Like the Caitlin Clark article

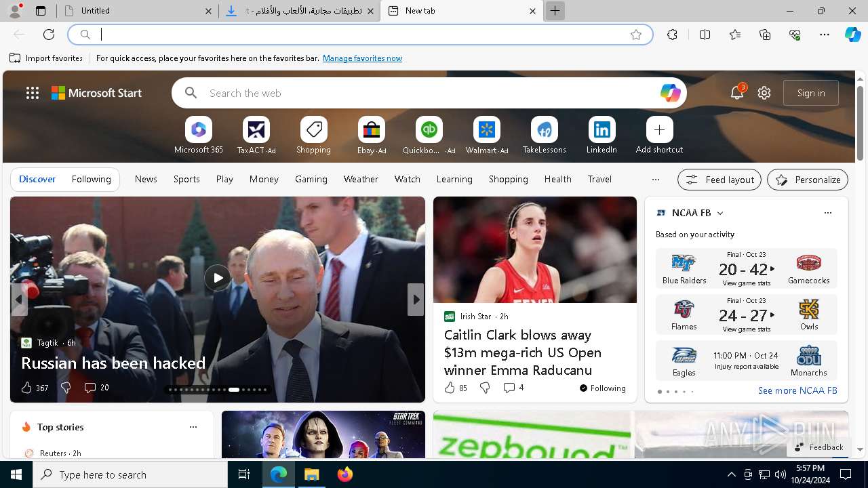tap(456, 388)
